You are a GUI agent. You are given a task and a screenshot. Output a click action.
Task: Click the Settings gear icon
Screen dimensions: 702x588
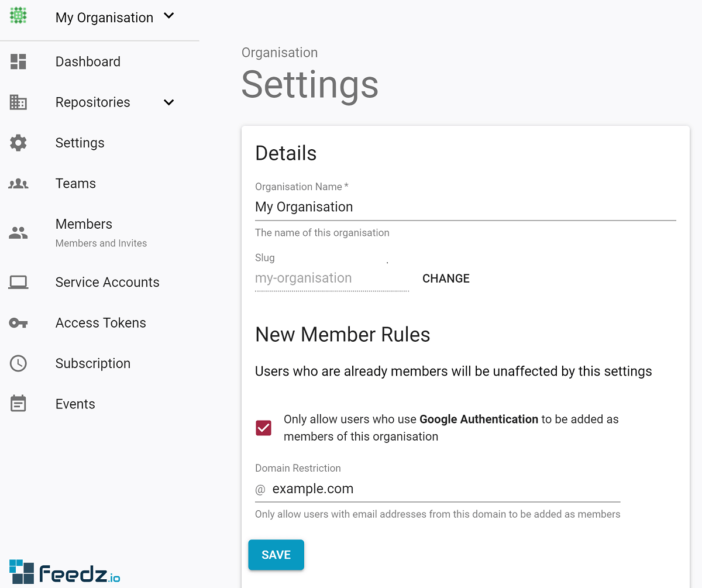(18, 142)
